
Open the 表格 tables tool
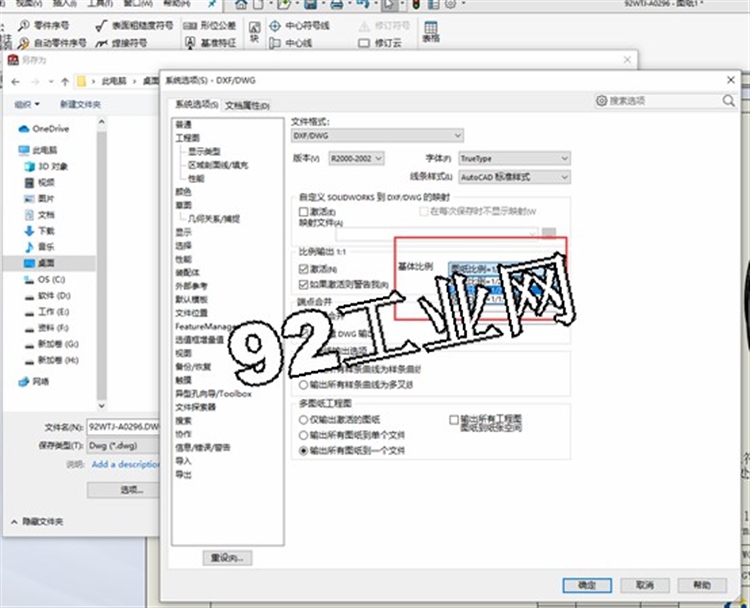[430, 32]
